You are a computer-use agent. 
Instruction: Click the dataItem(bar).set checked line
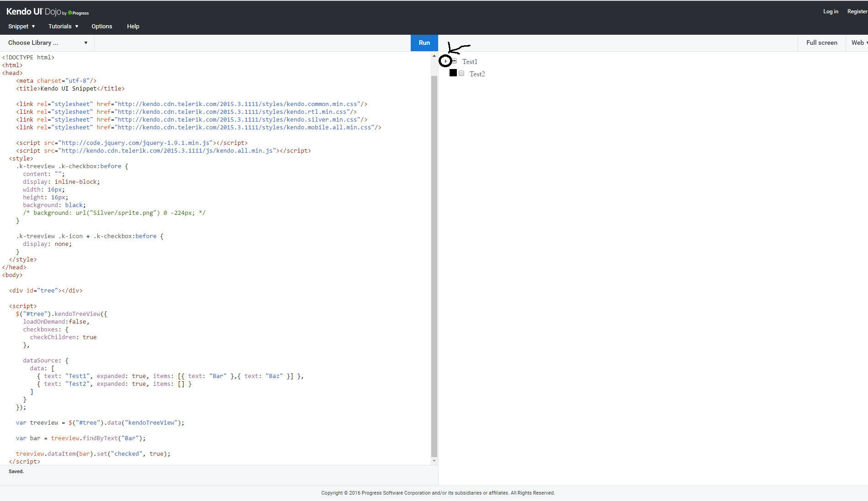coord(93,454)
